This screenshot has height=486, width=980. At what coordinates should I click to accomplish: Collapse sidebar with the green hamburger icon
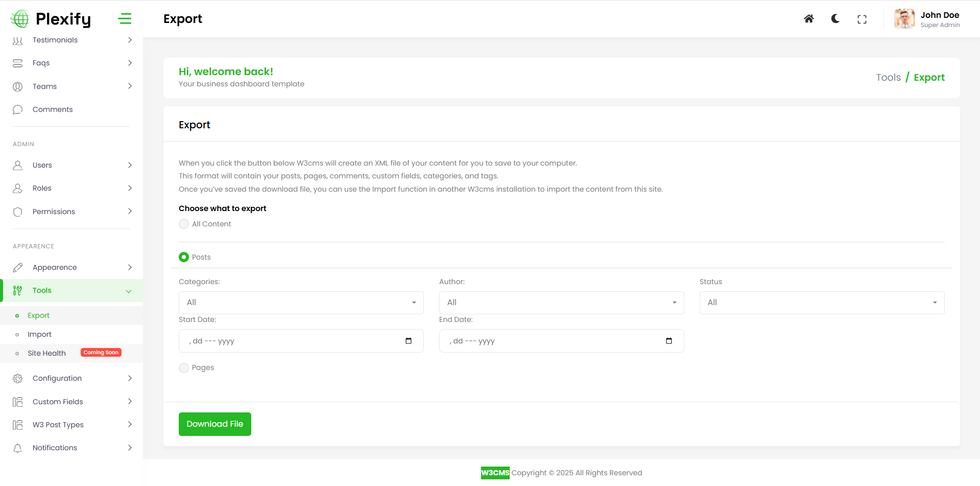click(125, 19)
